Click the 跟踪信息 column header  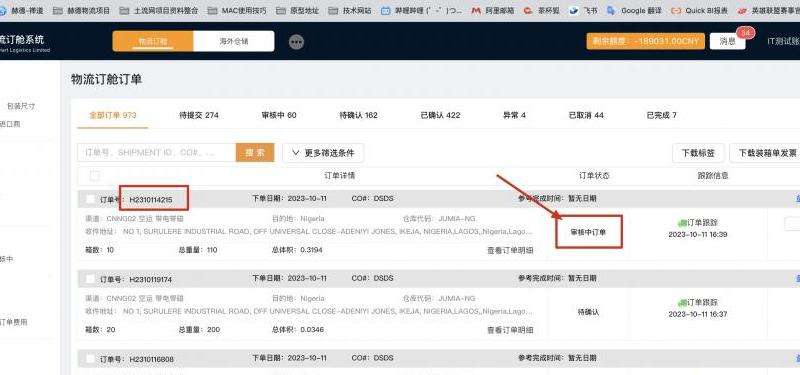tap(713, 176)
